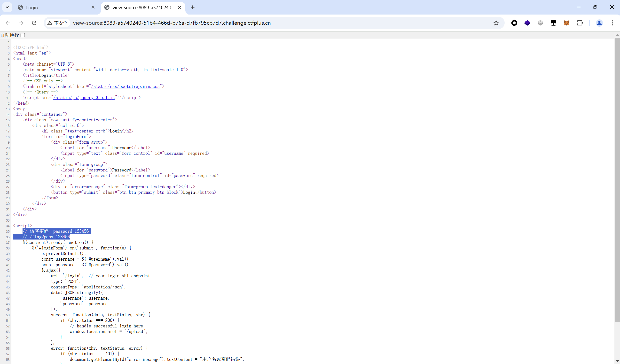Screen dimensions: 620x364
Task: Click the success: function(data, textStatus, xhr) line
Action: pos(100,315)
